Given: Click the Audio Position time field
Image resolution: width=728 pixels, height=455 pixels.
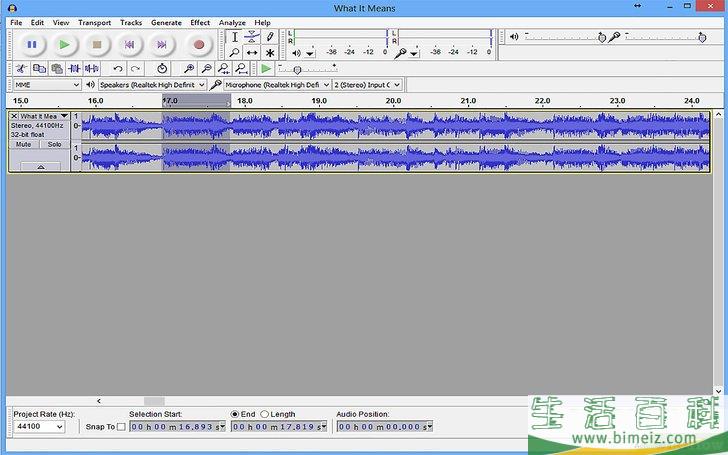Looking at the screenshot, I should coord(382,426).
